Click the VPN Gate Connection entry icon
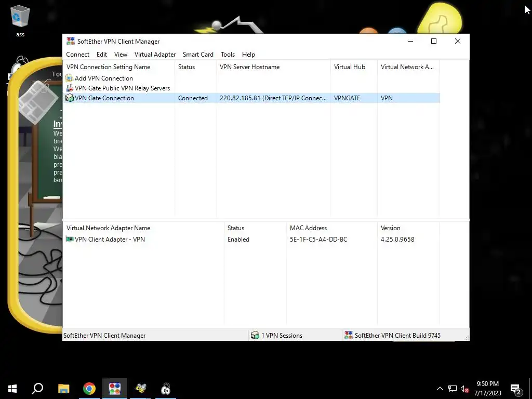532x399 pixels. (69, 98)
